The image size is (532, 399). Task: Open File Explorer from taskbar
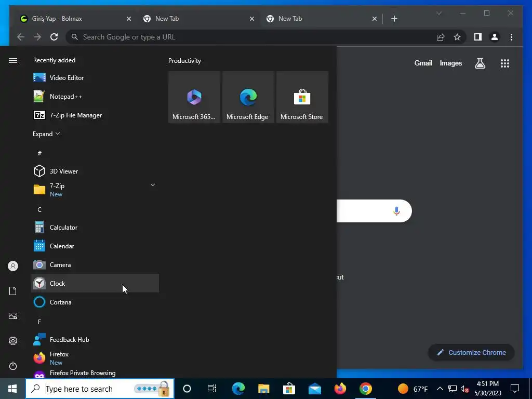click(x=263, y=389)
